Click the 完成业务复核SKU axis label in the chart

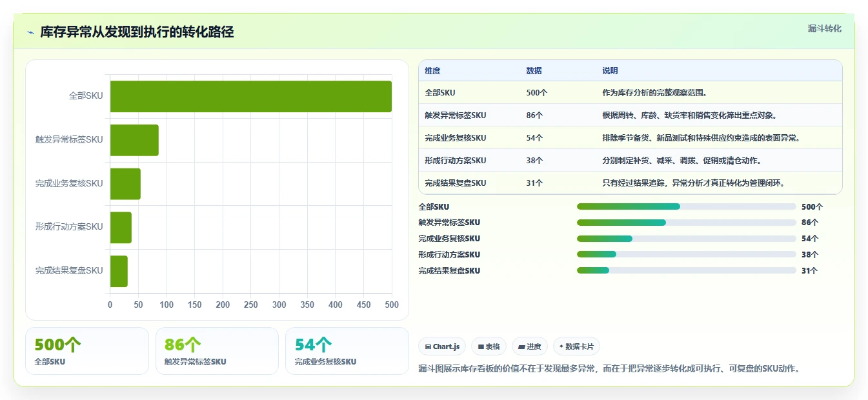click(x=69, y=184)
